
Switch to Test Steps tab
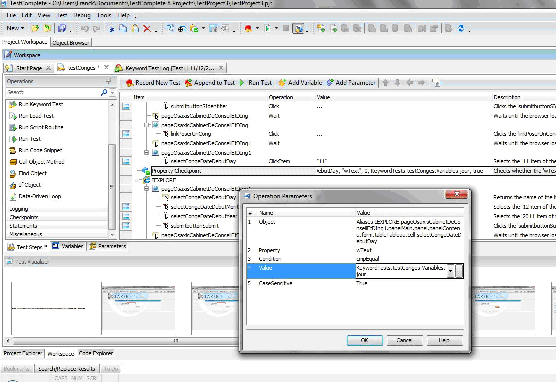(28, 247)
